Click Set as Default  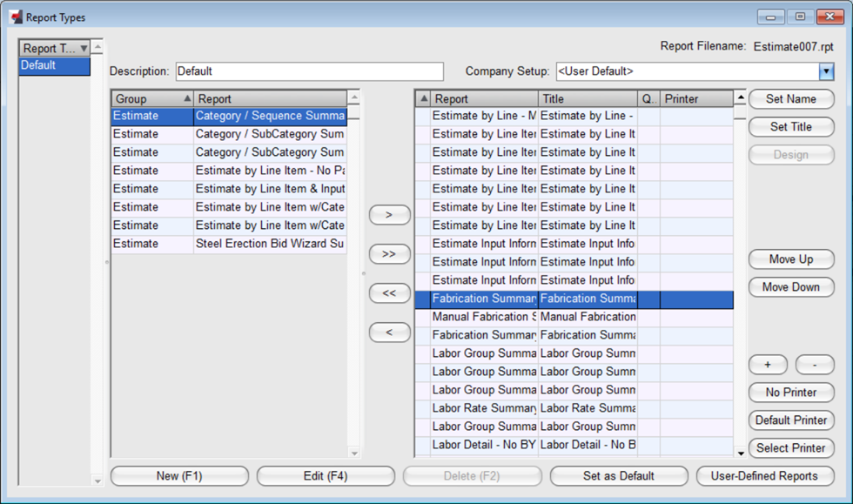pos(619,476)
